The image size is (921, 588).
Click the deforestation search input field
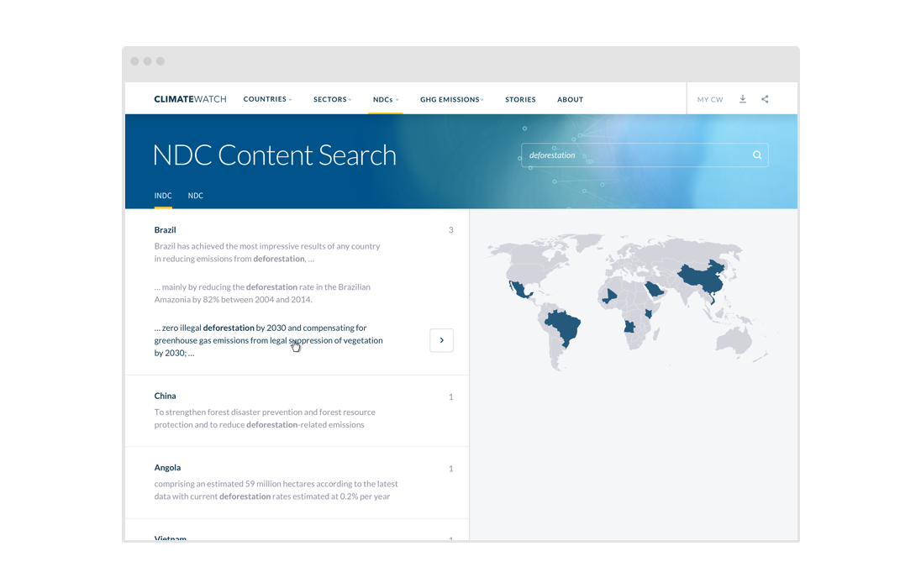coord(634,155)
